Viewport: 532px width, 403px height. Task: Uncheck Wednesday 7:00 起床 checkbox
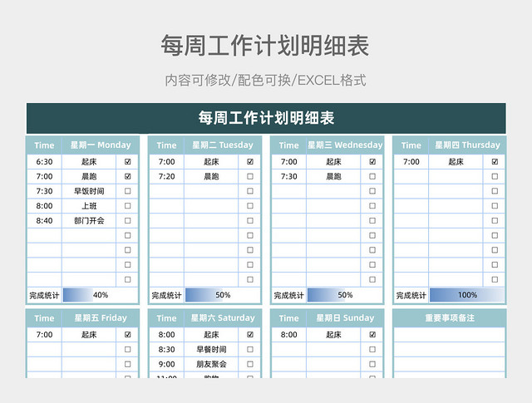point(372,162)
